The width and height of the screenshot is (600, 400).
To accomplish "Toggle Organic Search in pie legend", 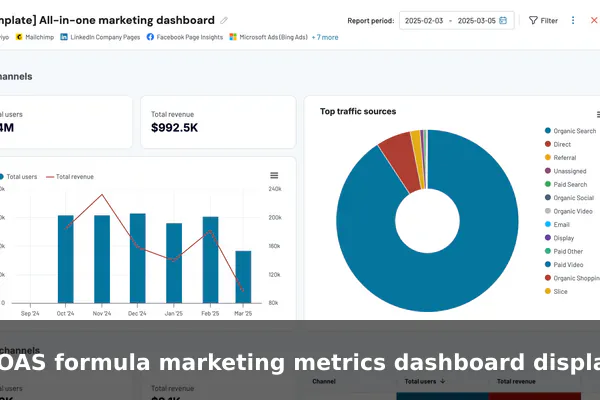I will pos(570,131).
